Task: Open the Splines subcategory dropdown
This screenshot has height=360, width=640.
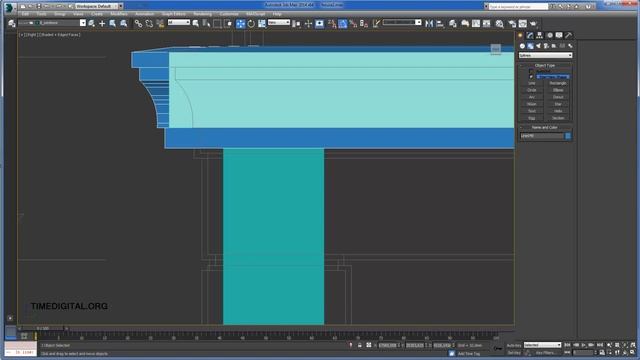Action: pos(545,55)
